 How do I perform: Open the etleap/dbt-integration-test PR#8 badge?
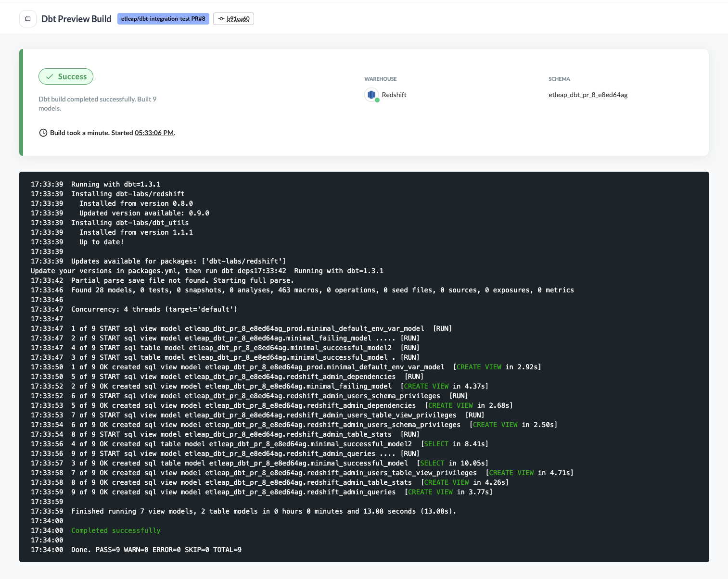pyautogui.click(x=163, y=19)
